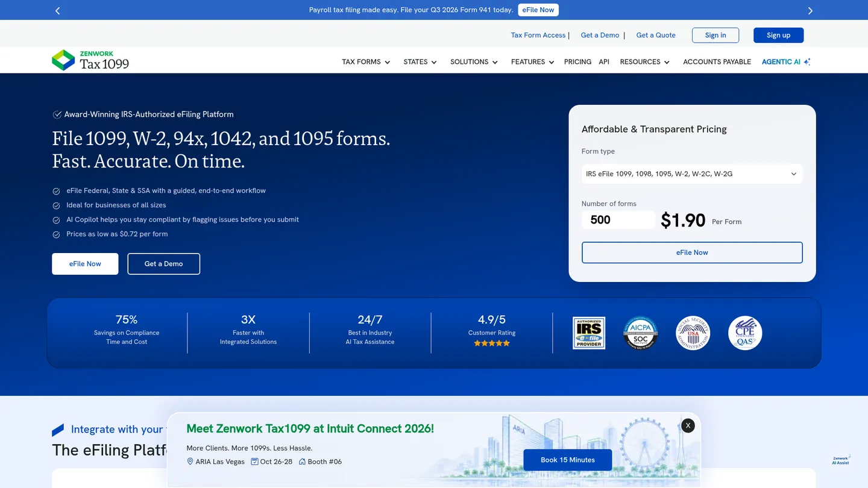The image size is (868, 488).
Task: Click the five-star customer rating stars
Action: coord(492,343)
